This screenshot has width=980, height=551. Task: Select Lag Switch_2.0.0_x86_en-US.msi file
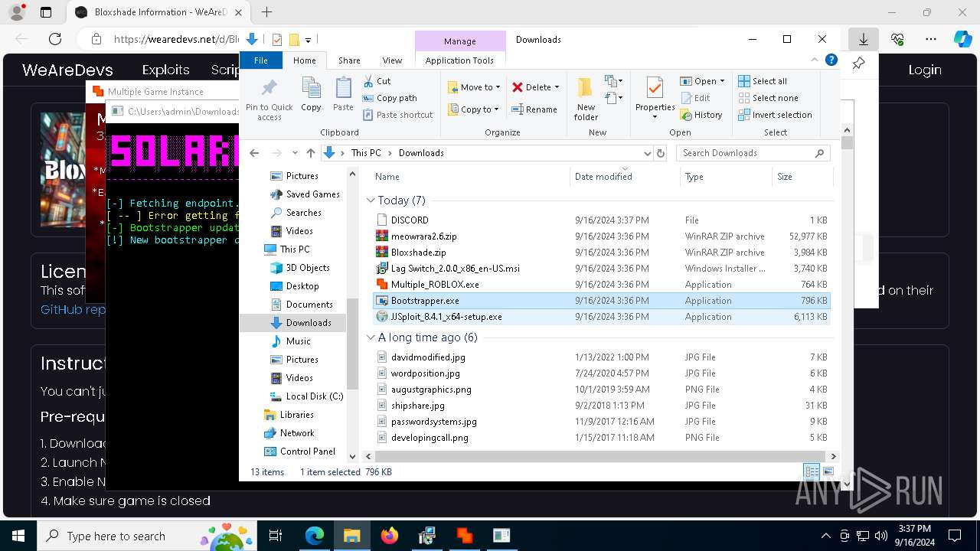pos(602,269)
